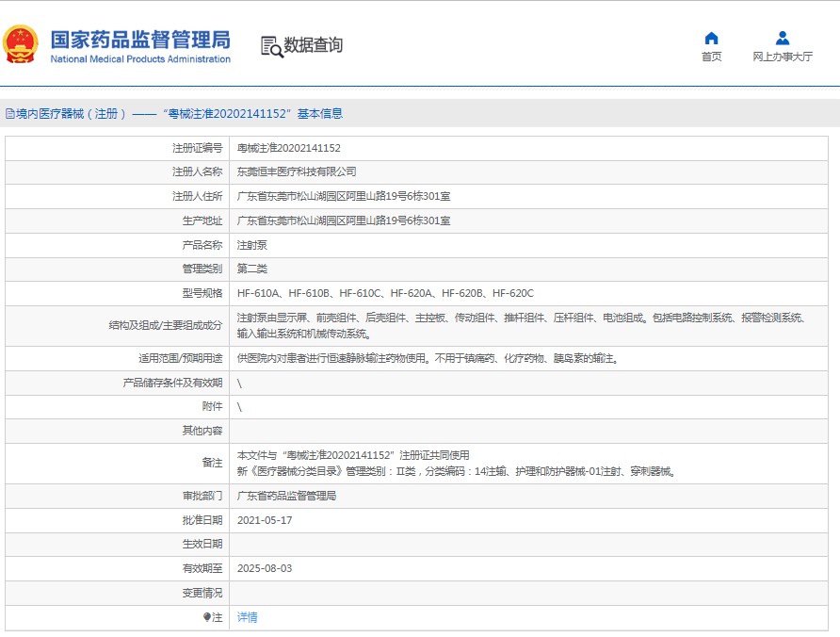Select product name 注射泵
Viewport: 840px width, 637px height.
pyautogui.click(x=251, y=245)
